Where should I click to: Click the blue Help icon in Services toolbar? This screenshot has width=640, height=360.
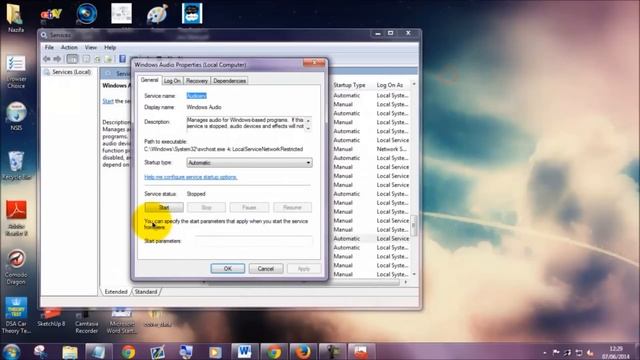(122, 59)
